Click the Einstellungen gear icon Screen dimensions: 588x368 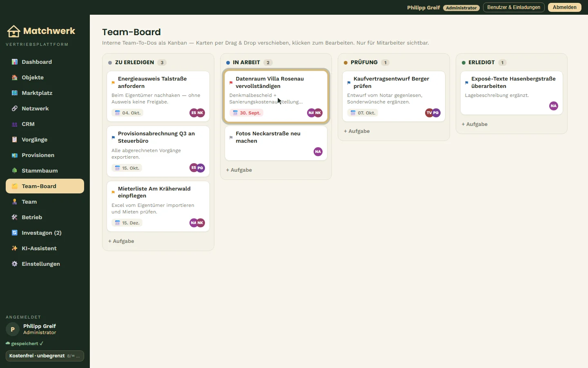15,264
